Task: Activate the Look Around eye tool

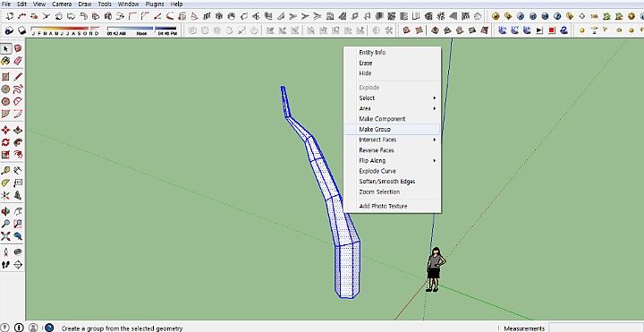Action: tap(18, 252)
